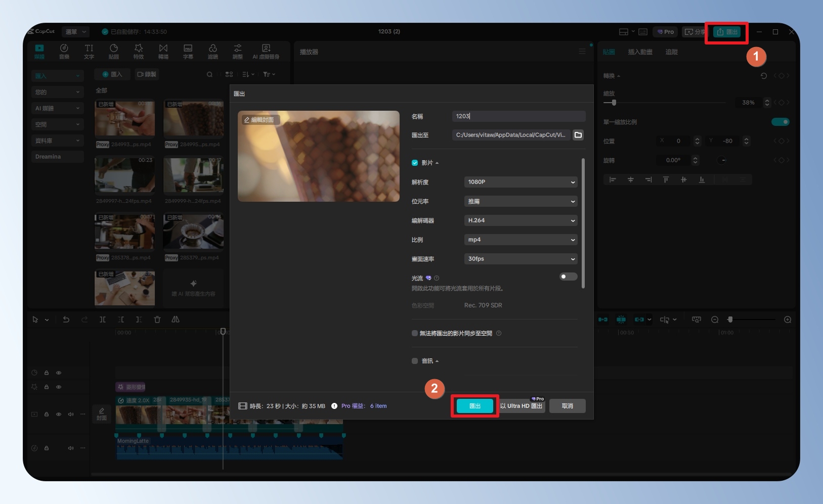Screen dimensions: 823x504
Task: Click the zoom-in plus icon on timeline
Action: click(787, 319)
